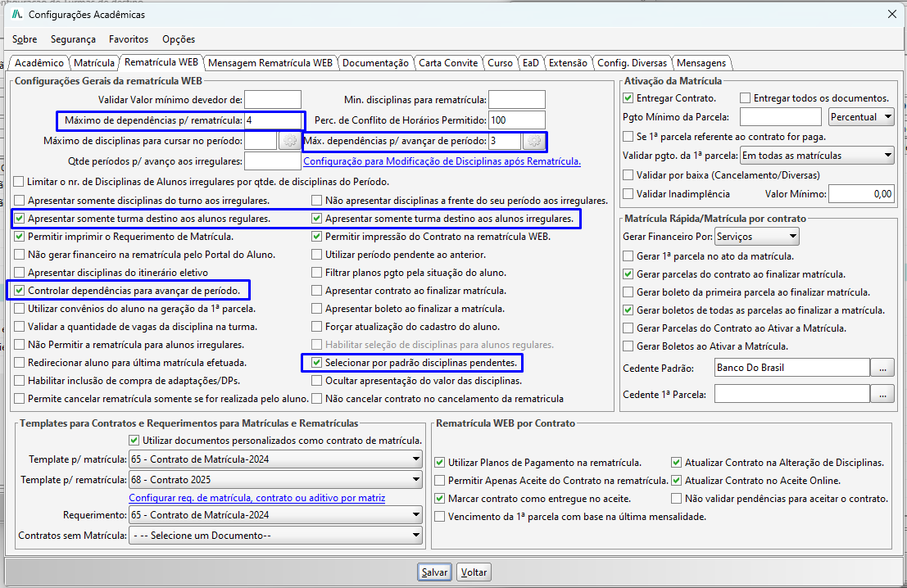This screenshot has width=907, height=588.
Task: Toggle Entregar Contrato checkbox
Action: point(628,98)
